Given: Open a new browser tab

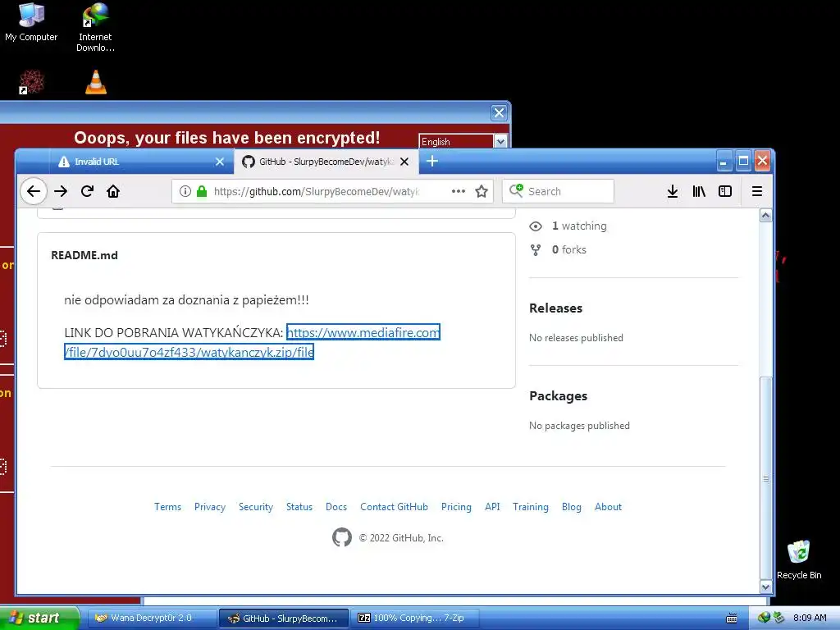Looking at the screenshot, I should click(x=432, y=162).
